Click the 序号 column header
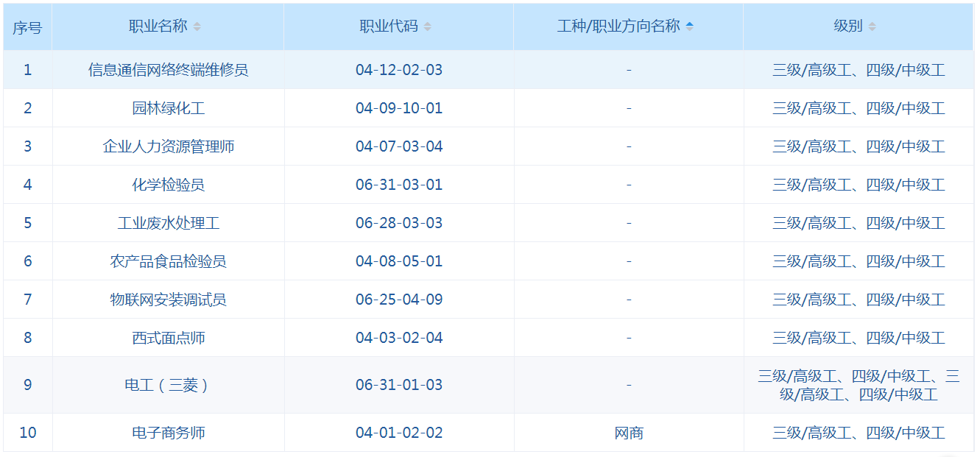980x457 pixels. [27, 26]
